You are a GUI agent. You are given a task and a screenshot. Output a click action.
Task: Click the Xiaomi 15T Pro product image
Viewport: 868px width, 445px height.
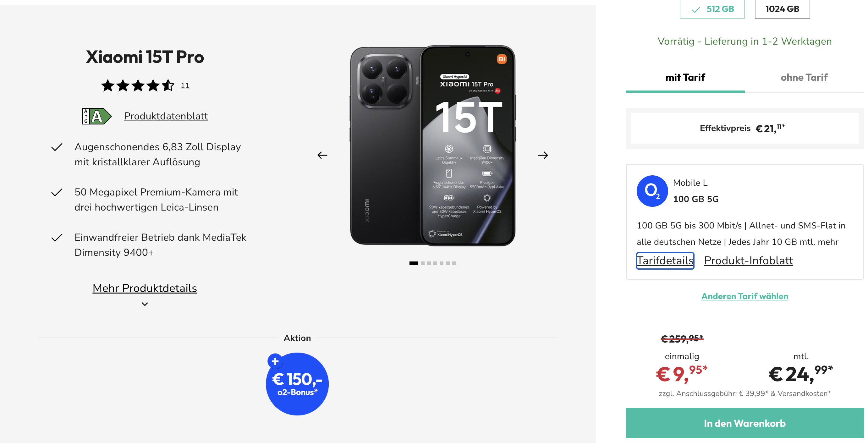pos(433,146)
